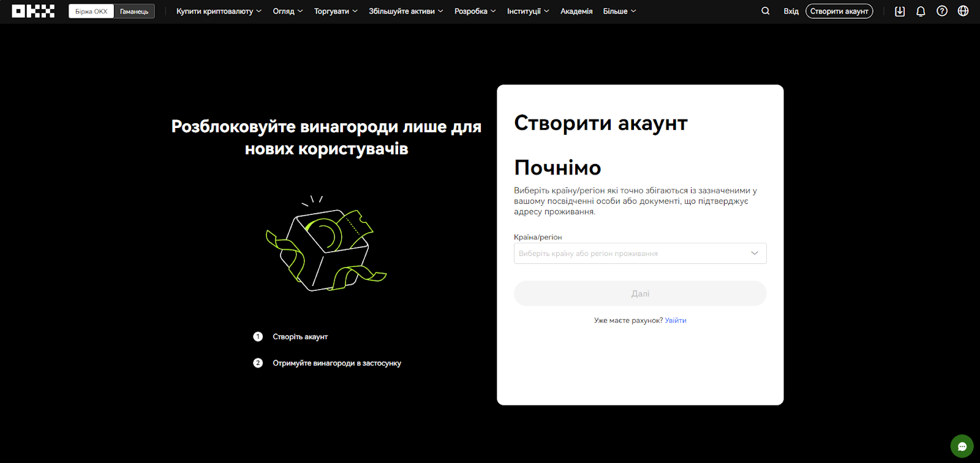Viewport: 980px width, 463px height.
Task: Open the notifications bell icon
Action: click(921, 11)
